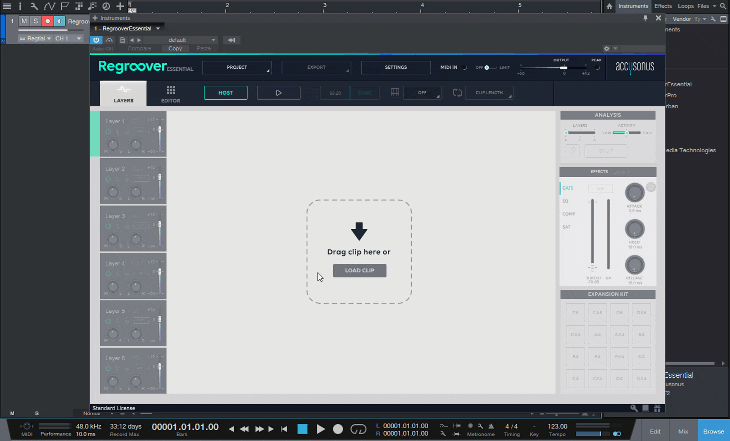Click the Gate Attack knob

(635, 192)
